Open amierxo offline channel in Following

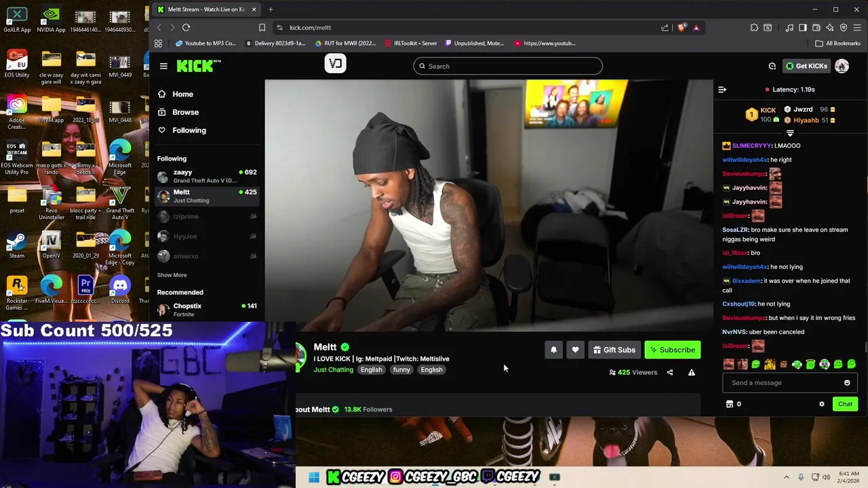207,256
